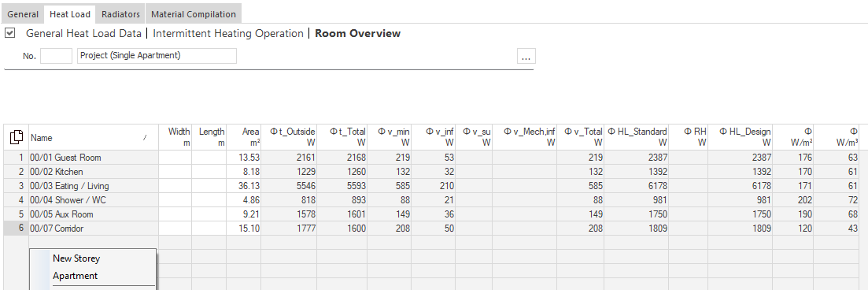This screenshot has width=868, height=290.
Task: Click the ellipsis browse button
Action: 526,56
